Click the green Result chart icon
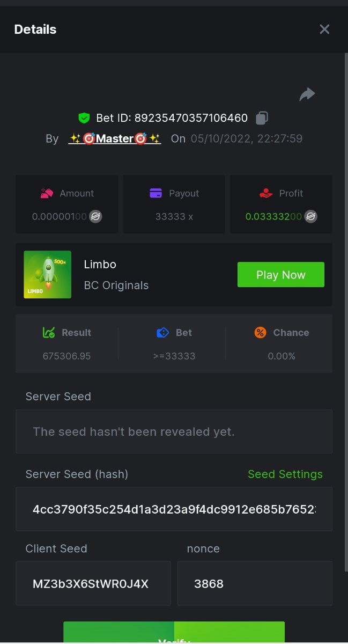 coord(49,333)
